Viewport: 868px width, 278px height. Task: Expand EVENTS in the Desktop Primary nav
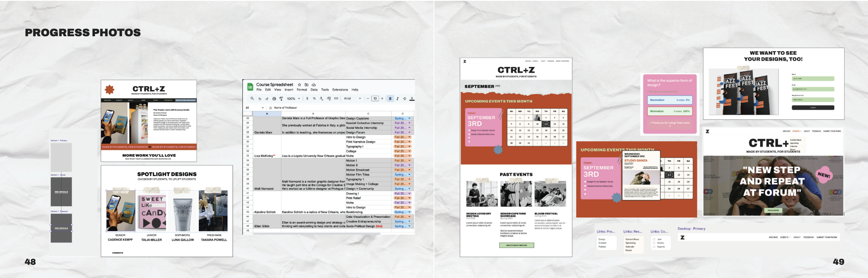click(785, 237)
